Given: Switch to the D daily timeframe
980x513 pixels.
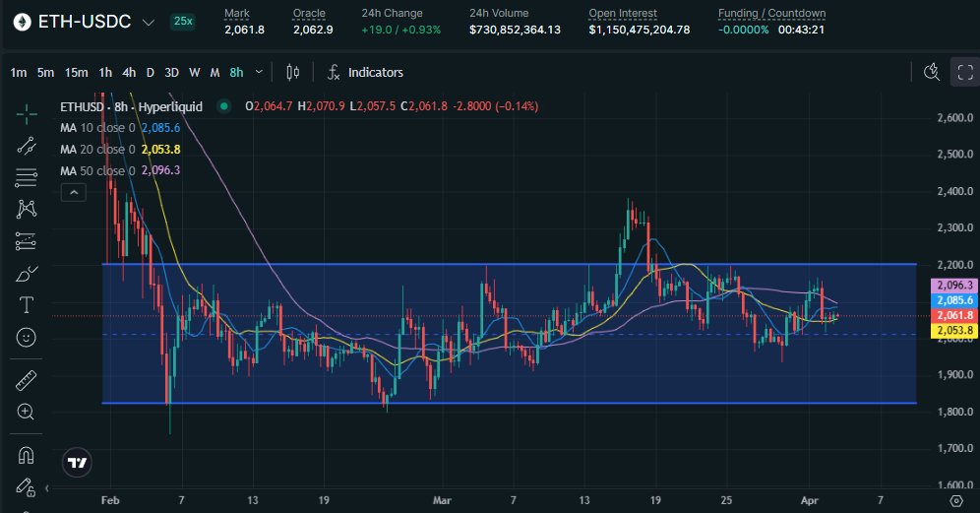Looking at the screenshot, I should 150,73.
